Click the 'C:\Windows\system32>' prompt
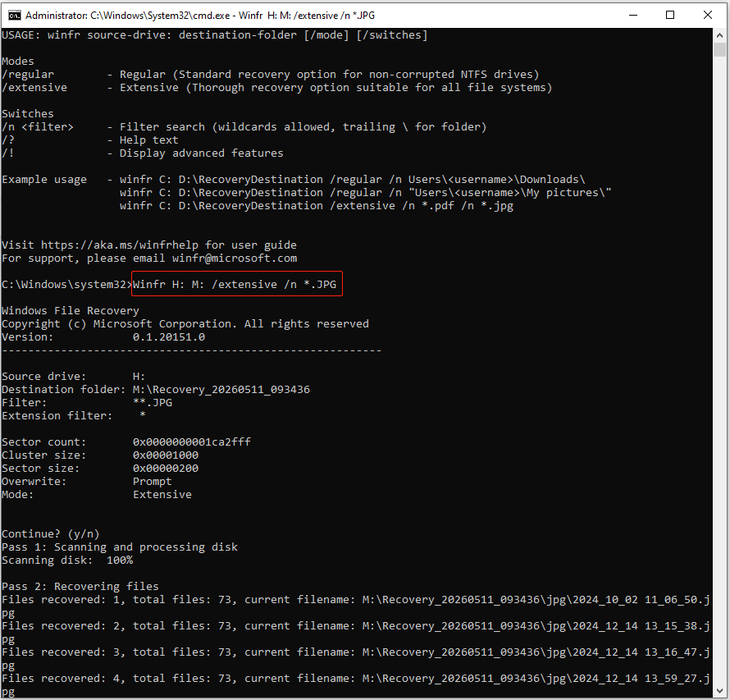This screenshot has height=700, width=730. coord(67,285)
